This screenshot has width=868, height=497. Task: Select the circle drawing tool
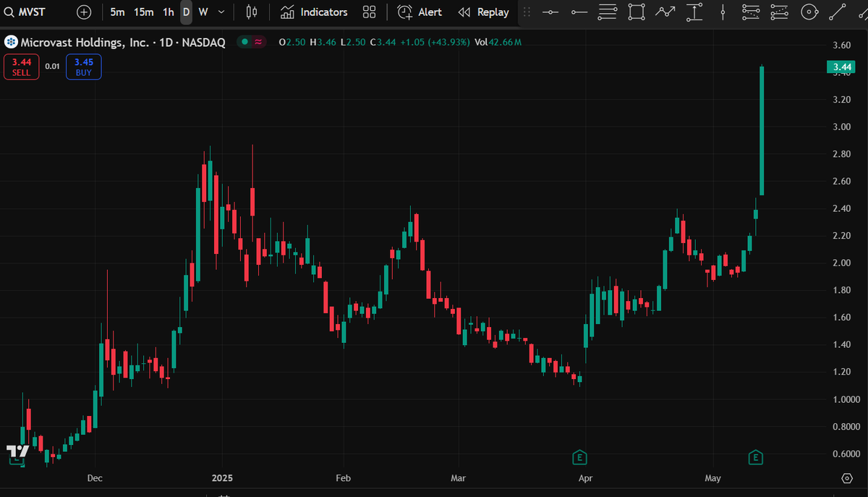809,12
